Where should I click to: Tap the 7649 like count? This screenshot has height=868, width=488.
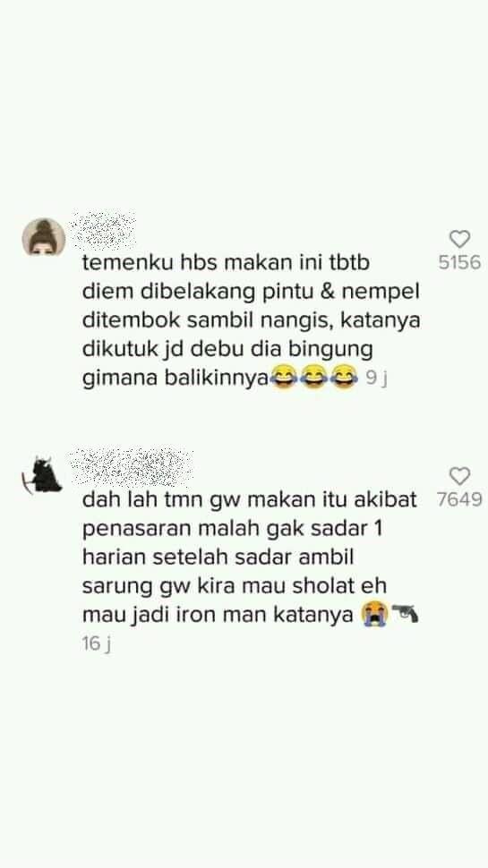coord(459,499)
